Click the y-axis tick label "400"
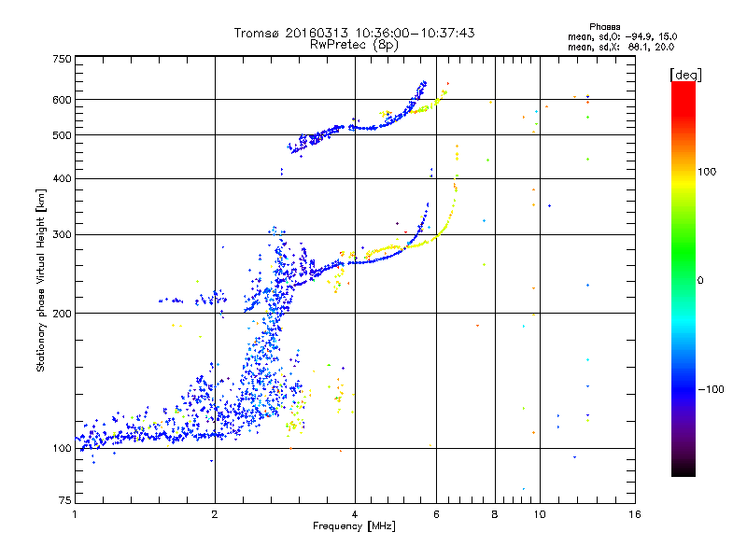 (x=63, y=179)
